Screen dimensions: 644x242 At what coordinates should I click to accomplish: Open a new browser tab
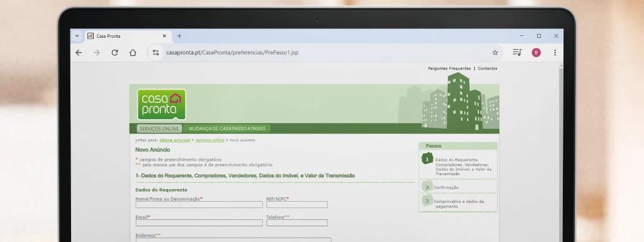(179, 36)
